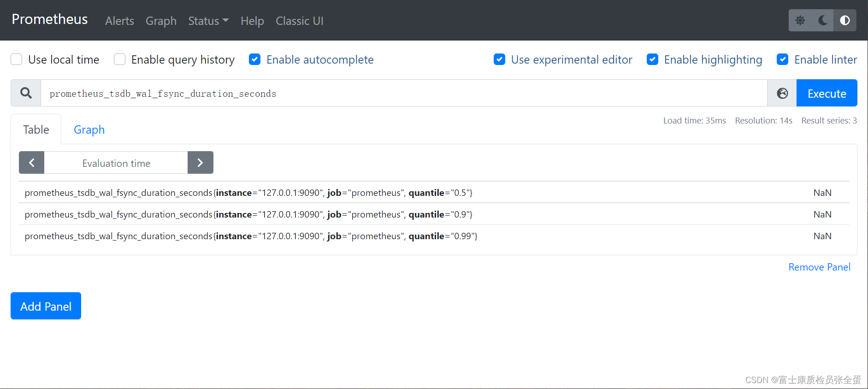This screenshot has width=868, height=389.
Task: Select the quantile="0.5" result row
Action: [x=434, y=193]
